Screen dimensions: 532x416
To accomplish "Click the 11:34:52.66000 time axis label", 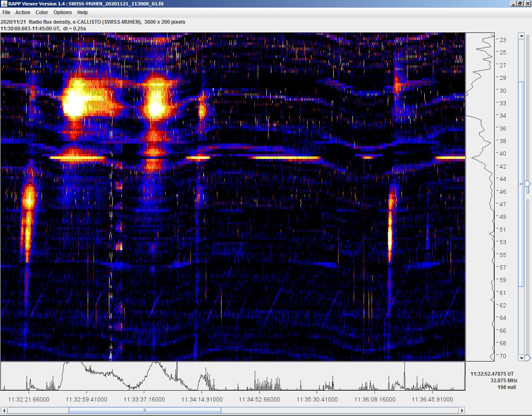I will [x=259, y=399].
